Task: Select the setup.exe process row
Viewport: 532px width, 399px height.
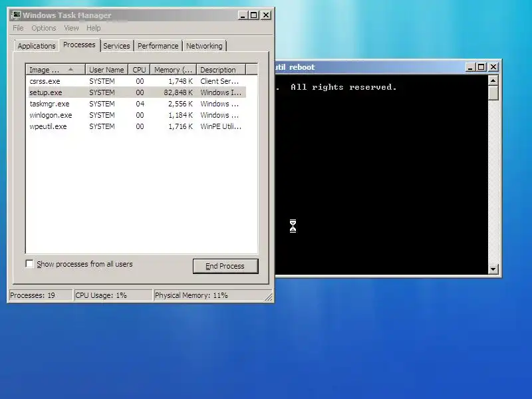Action: pyautogui.click(x=136, y=92)
